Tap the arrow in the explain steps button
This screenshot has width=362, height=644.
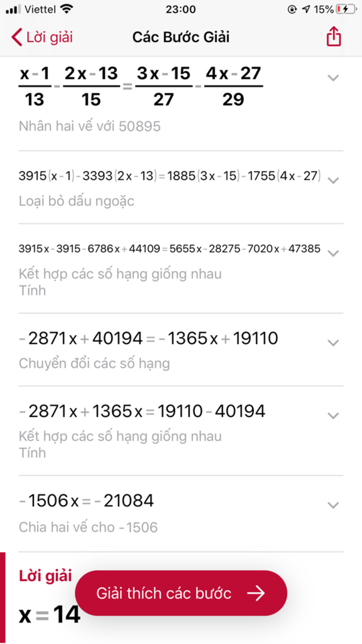256,593
